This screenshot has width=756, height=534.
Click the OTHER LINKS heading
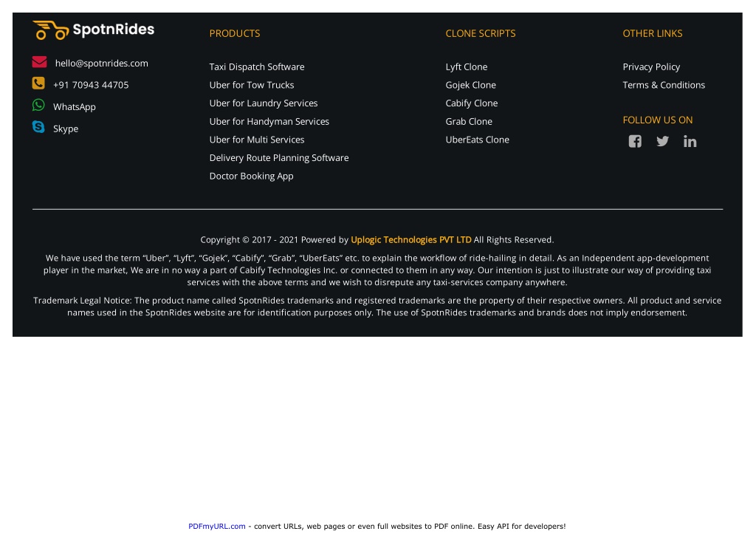[x=653, y=33]
